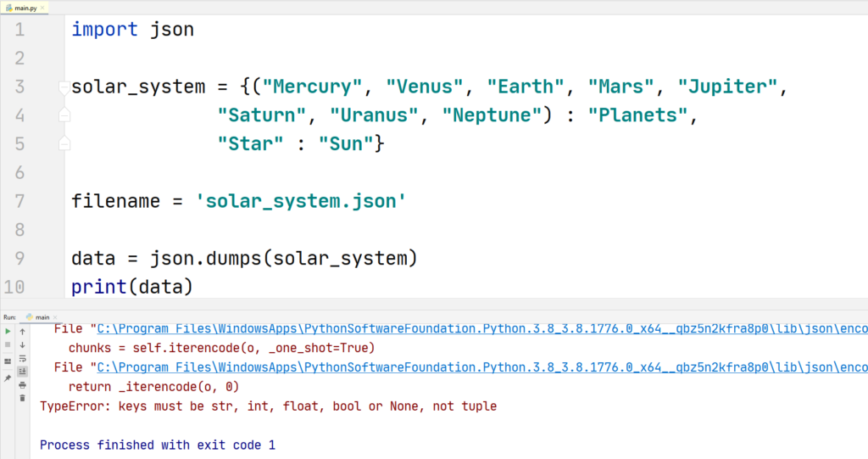Pin the Run tab with pin icon
This screenshot has height=459, width=868.
[x=8, y=378]
